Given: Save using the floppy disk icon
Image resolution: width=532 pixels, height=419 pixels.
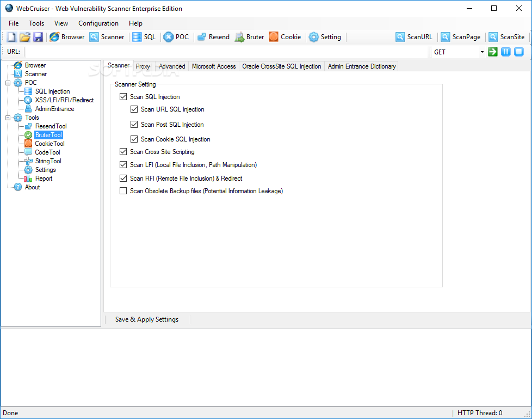Looking at the screenshot, I should pyautogui.click(x=38, y=37).
